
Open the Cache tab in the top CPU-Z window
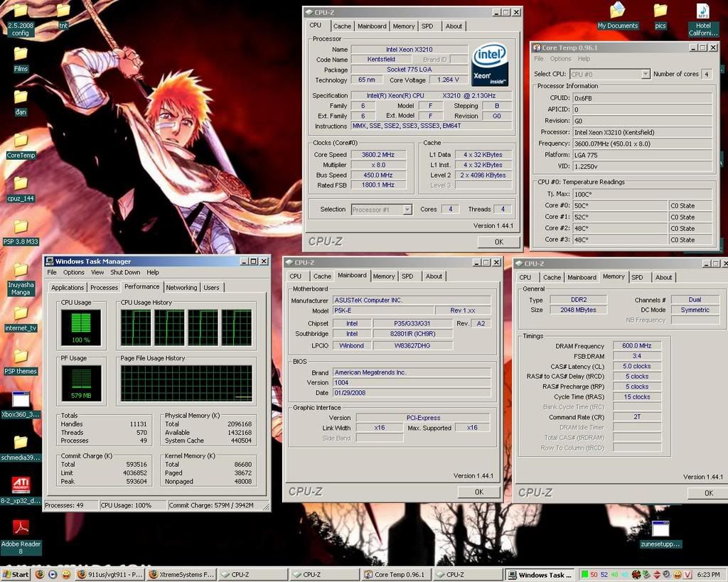[x=342, y=26]
